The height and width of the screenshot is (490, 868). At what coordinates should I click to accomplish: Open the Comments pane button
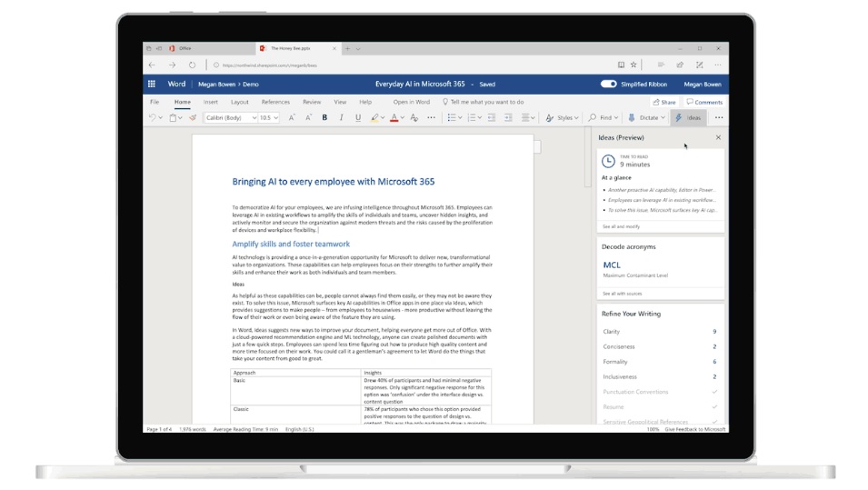click(x=704, y=102)
